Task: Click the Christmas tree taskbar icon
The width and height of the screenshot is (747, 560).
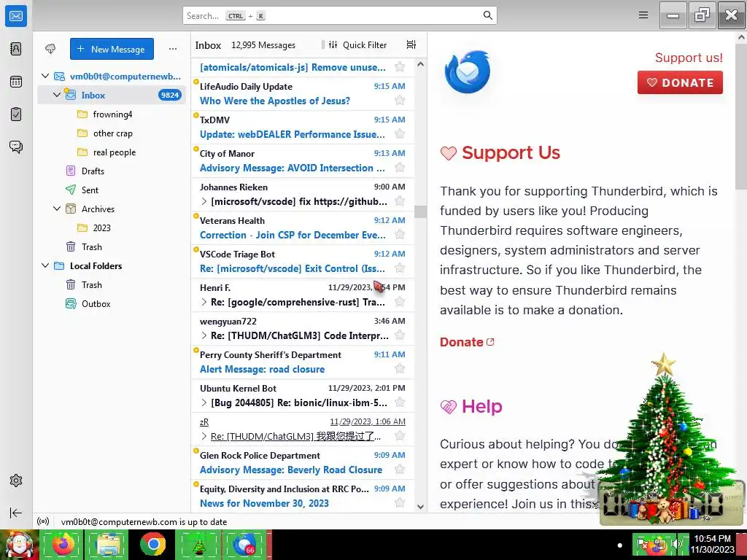Action: 198,545
